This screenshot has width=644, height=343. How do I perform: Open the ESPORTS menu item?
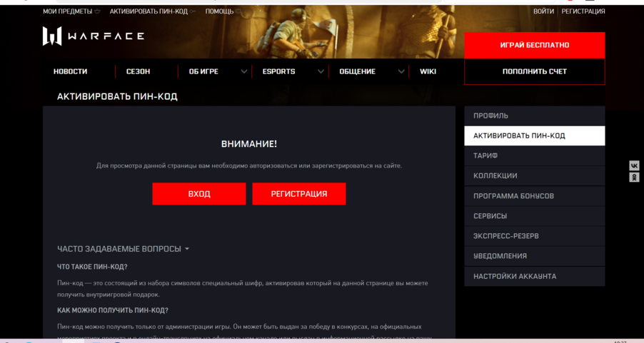tap(278, 71)
